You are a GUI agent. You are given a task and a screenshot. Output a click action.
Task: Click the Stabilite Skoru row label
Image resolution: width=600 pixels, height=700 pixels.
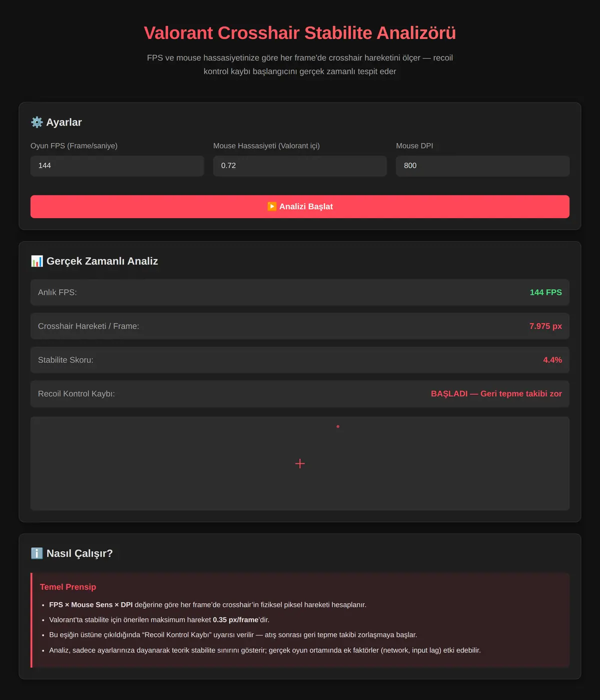tap(65, 360)
